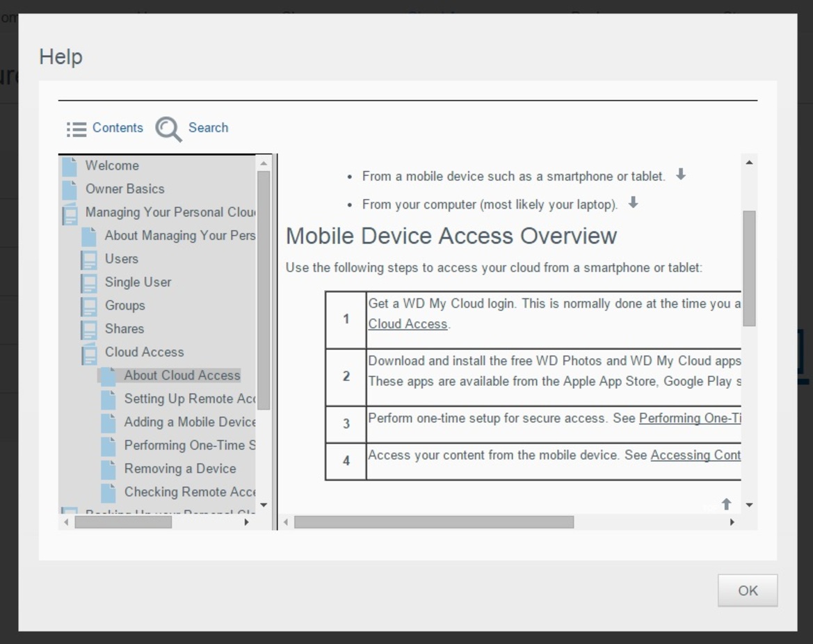This screenshot has height=644, width=813.
Task: Click the Checking Remote Access page icon
Action: 108,492
